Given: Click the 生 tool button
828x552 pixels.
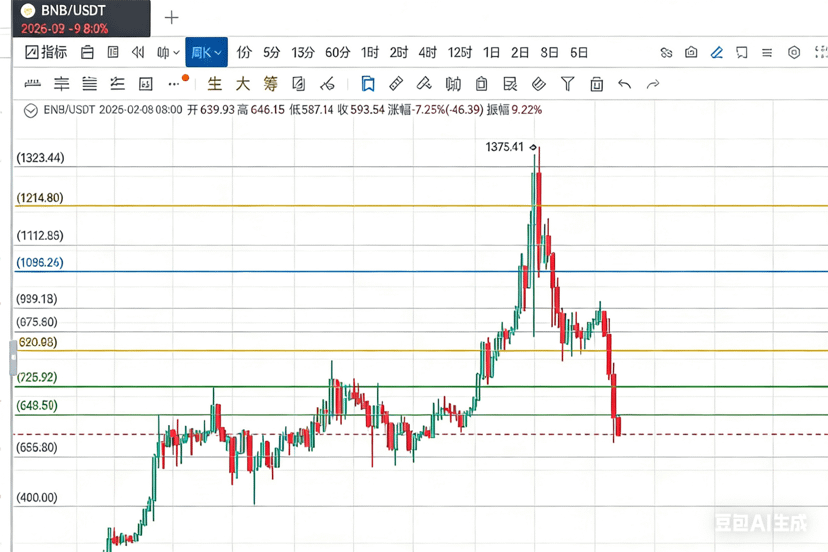Looking at the screenshot, I should coord(214,83).
